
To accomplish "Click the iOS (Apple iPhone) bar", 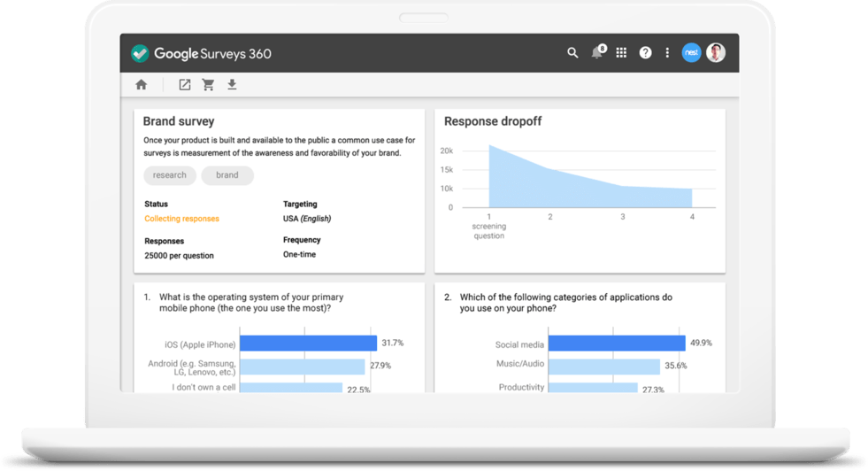I will pyautogui.click(x=308, y=344).
